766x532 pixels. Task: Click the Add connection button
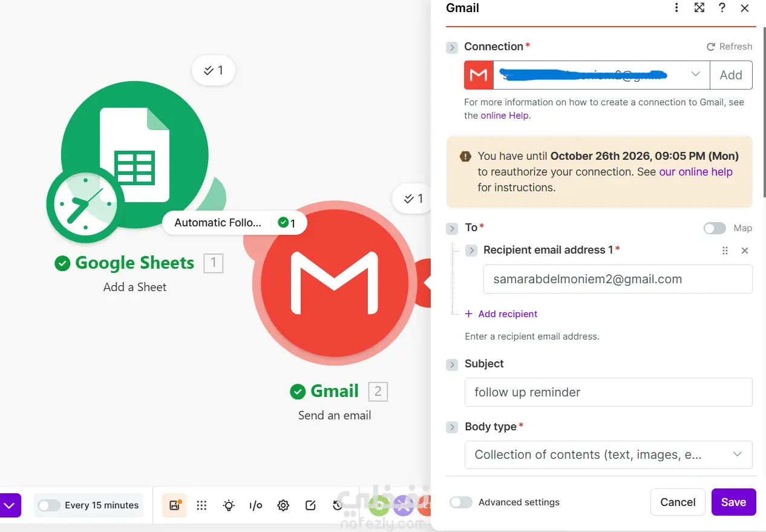point(731,75)
